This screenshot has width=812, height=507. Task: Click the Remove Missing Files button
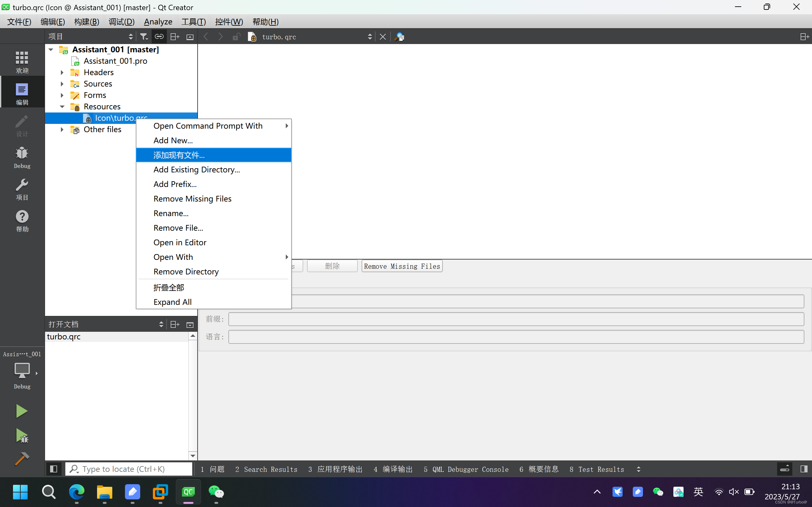tap(402, 266)
